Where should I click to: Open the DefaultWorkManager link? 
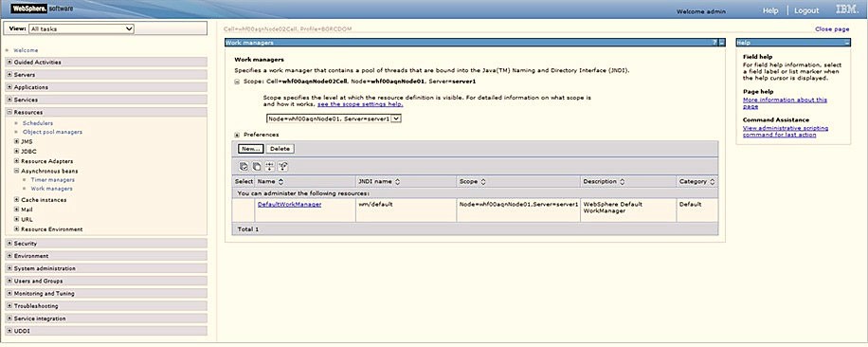click(290, 204)
